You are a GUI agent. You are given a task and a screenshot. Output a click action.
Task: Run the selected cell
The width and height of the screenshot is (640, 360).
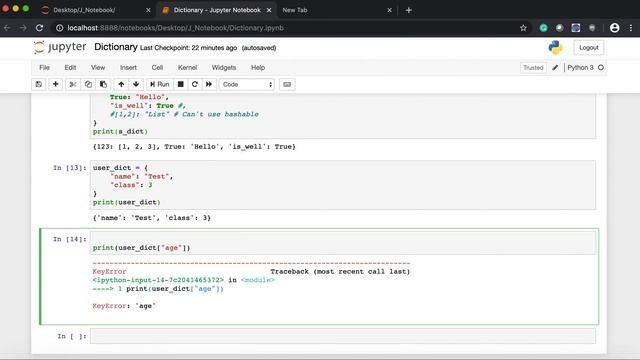[x=160, y=84]
